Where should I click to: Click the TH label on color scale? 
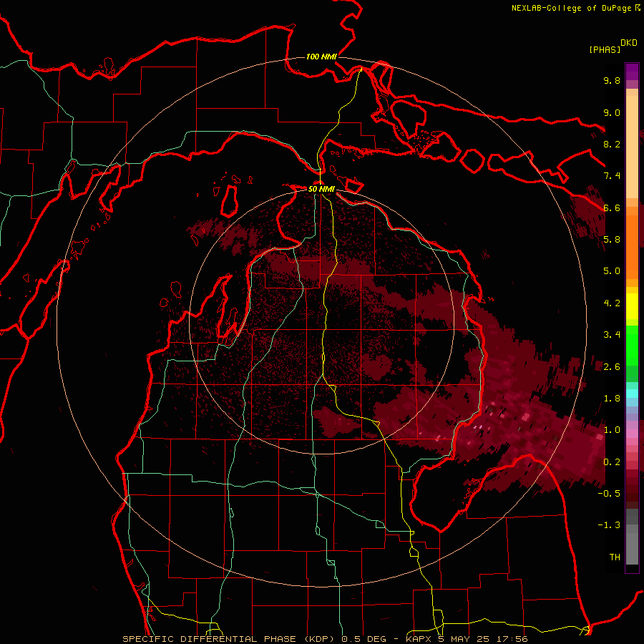[615, 557]
